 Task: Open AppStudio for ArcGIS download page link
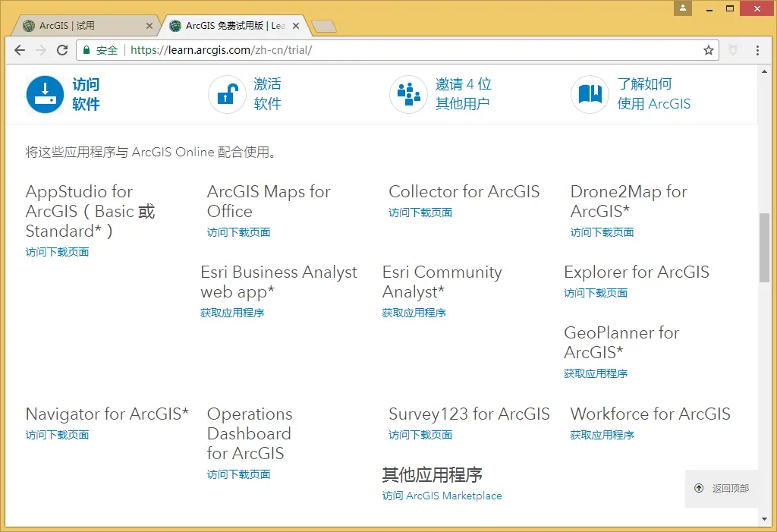coord(58,253)
